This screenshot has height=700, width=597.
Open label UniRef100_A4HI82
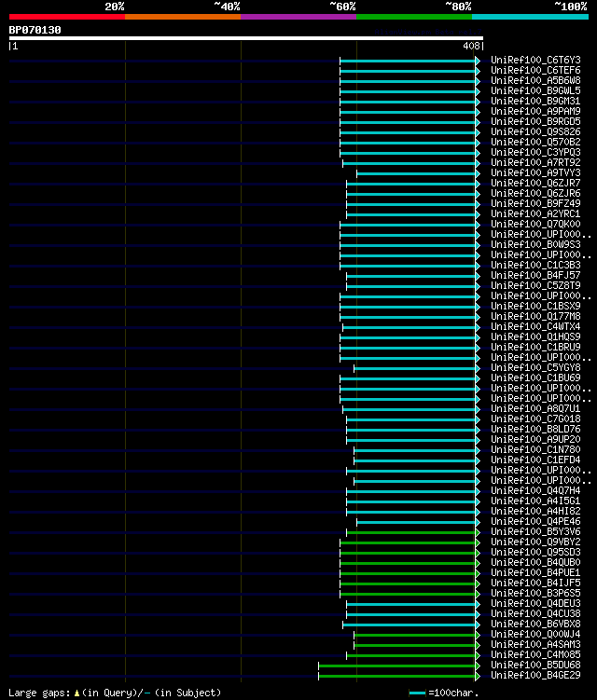click(x=535, y=512)
